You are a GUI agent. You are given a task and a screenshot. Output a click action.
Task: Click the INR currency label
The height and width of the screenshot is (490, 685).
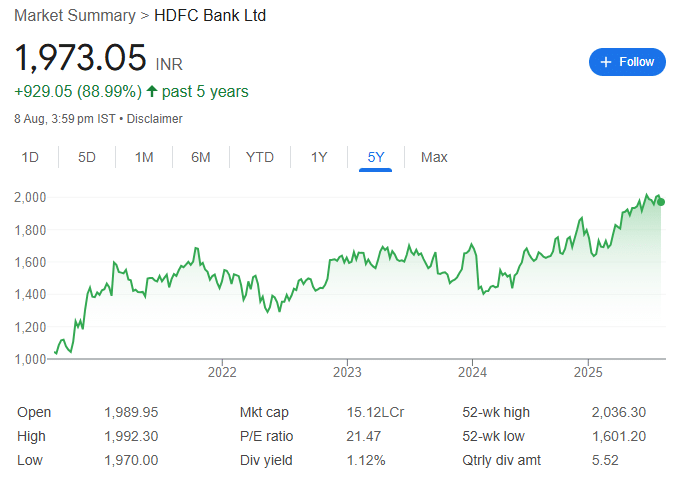click(169, 65)
